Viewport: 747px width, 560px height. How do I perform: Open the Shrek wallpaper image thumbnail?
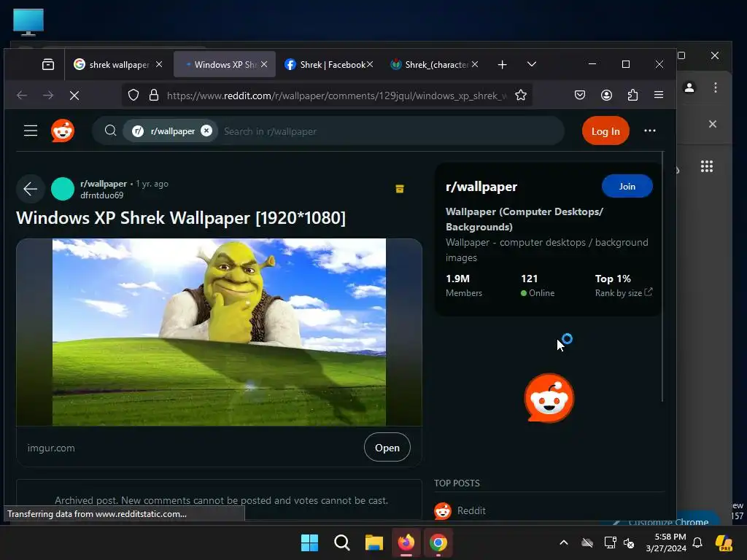[219, 332]
